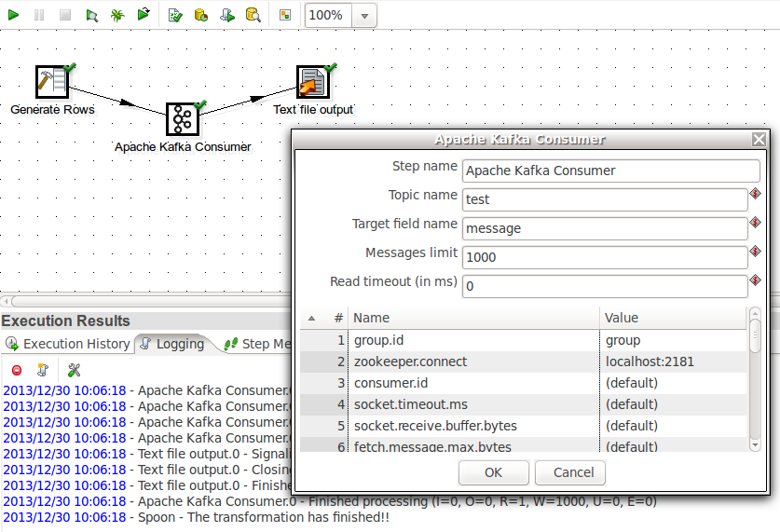
Task: Switch to the Logging tab
Action: pyautogui.click(x=172, y=344)
